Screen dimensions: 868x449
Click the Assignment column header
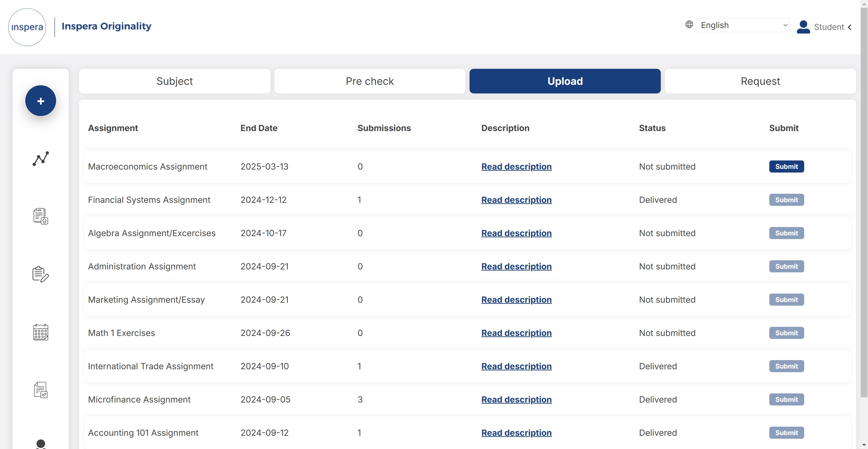click(x=113, y=128)
